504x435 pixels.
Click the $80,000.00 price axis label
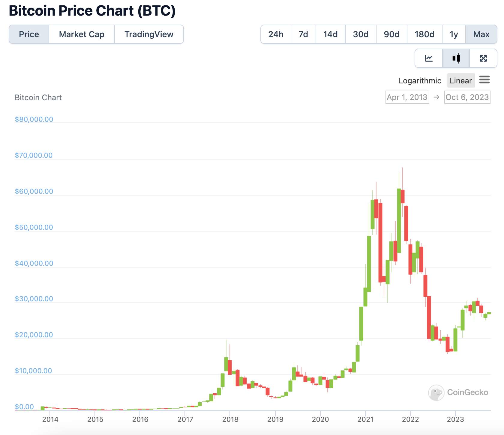point(34,119)
